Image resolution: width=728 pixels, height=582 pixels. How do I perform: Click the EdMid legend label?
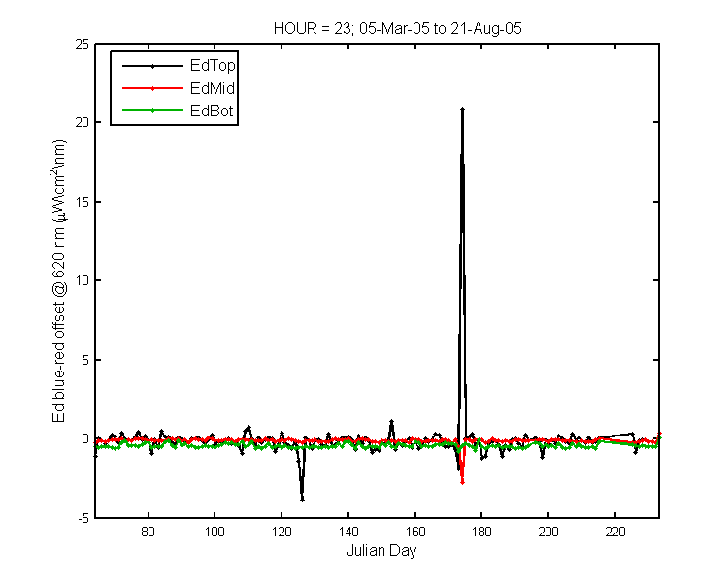[213, 88]
